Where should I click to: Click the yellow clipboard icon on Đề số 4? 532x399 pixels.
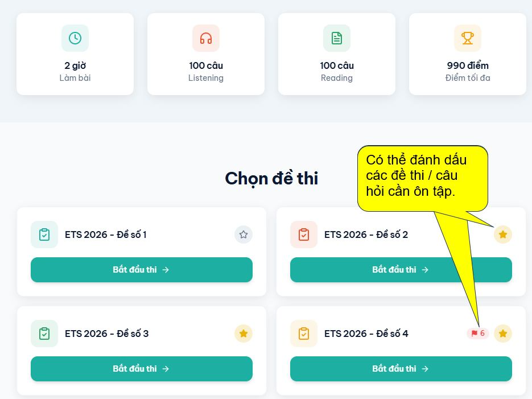[x=304, y=334]
